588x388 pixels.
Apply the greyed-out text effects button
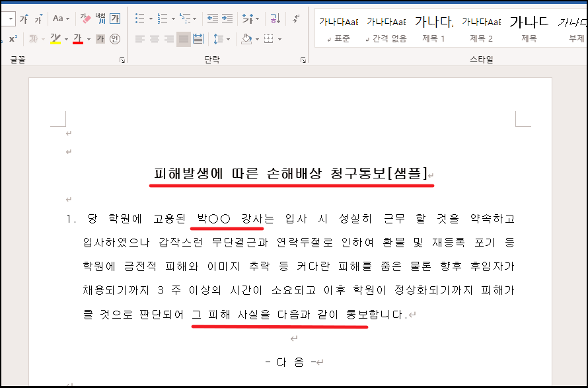click(34, 38)
